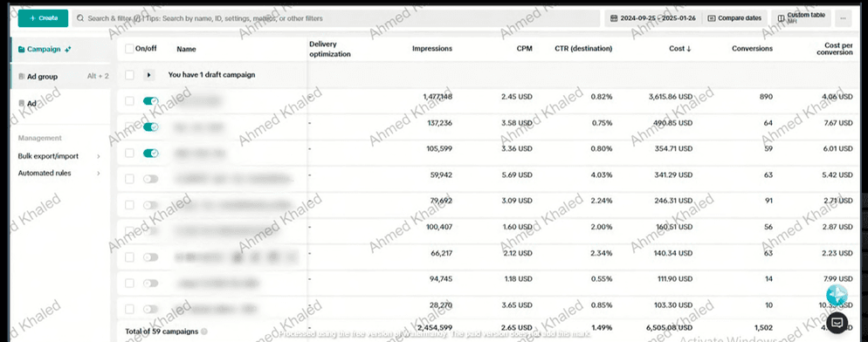This screenshot has width=868, height=342.
Task: Sort by the Cost column header
Action: click(x=680, y=49)
